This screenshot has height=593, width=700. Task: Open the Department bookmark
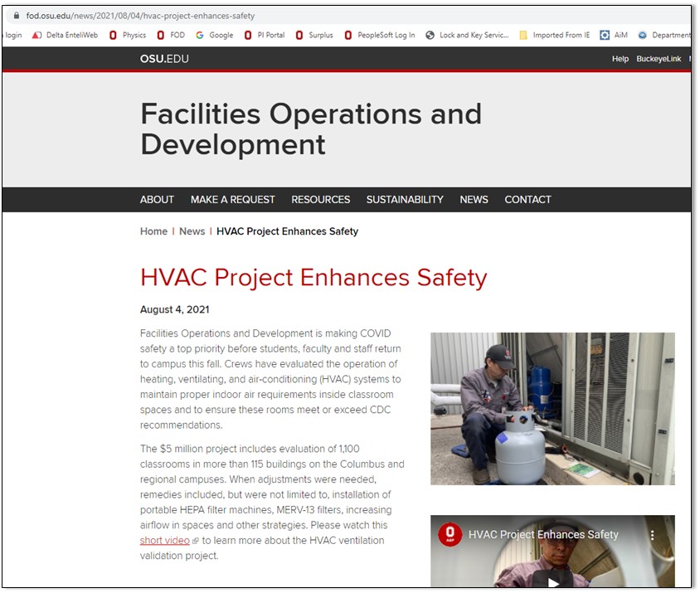[x=664, y=35]
